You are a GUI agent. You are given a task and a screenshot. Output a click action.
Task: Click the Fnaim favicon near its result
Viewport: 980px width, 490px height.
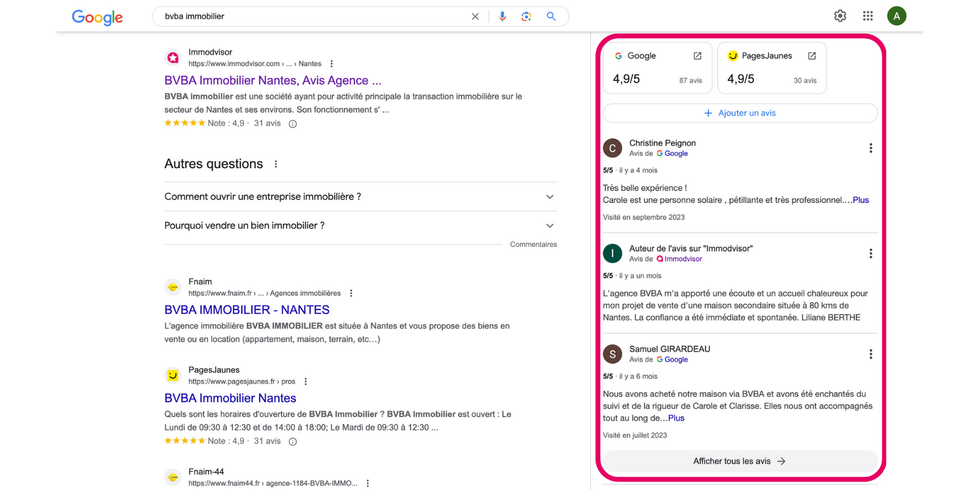point(172,287)
